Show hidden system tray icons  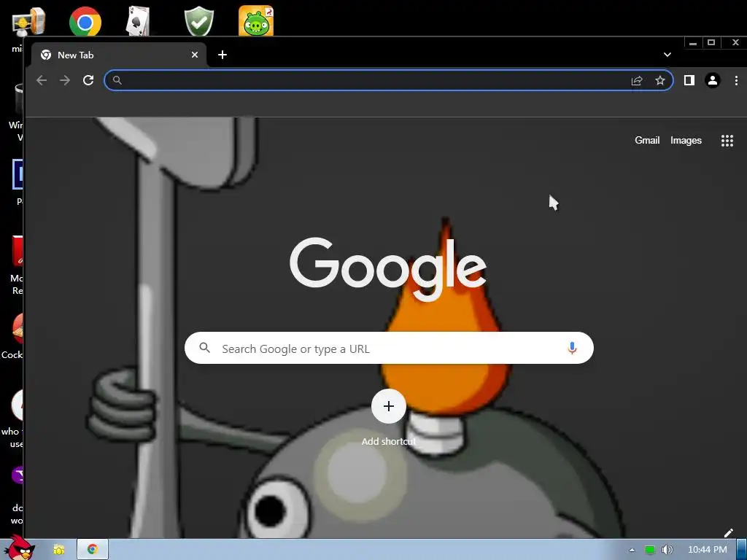coord(632,550)
